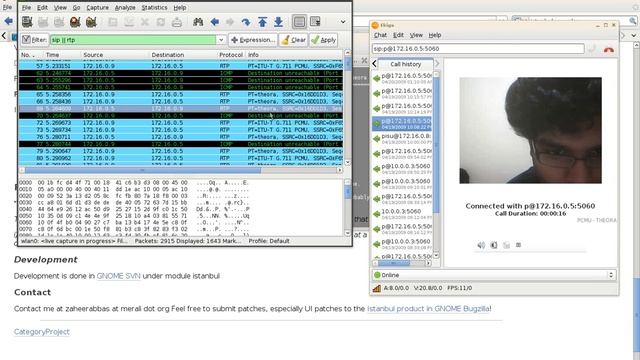
Task: Select packet number 57 row
Action: pyautogui.click(x=180, y=66)
